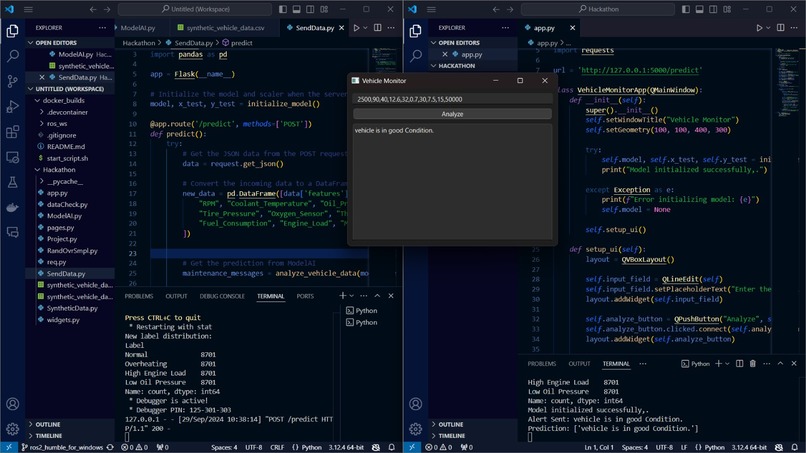Run app.py with the play icon

(x=759, y=28)
